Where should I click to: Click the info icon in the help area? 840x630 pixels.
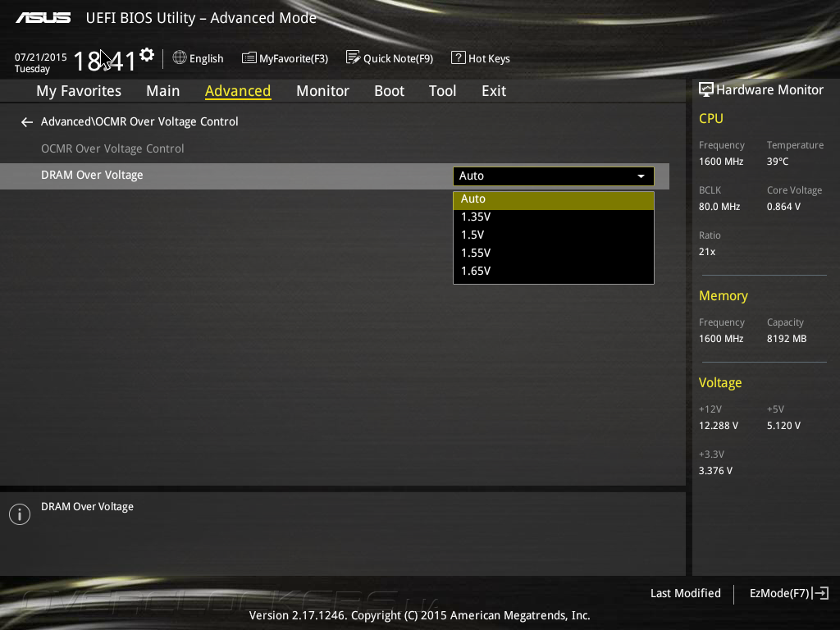pos(20,514)
